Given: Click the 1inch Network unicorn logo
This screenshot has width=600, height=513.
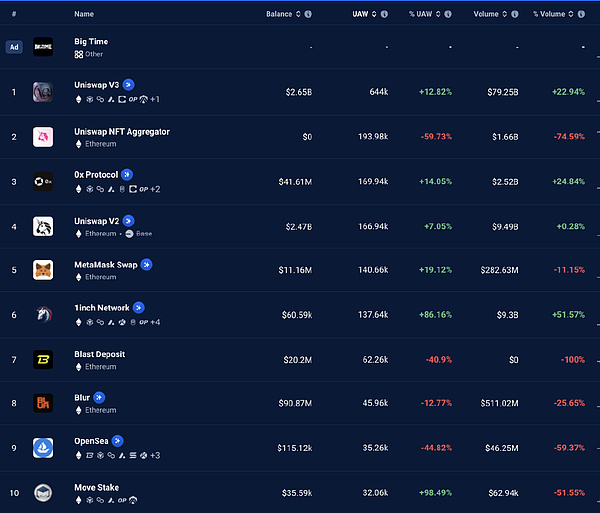Looking at the screenshot, I should click(x=43, y=314).
